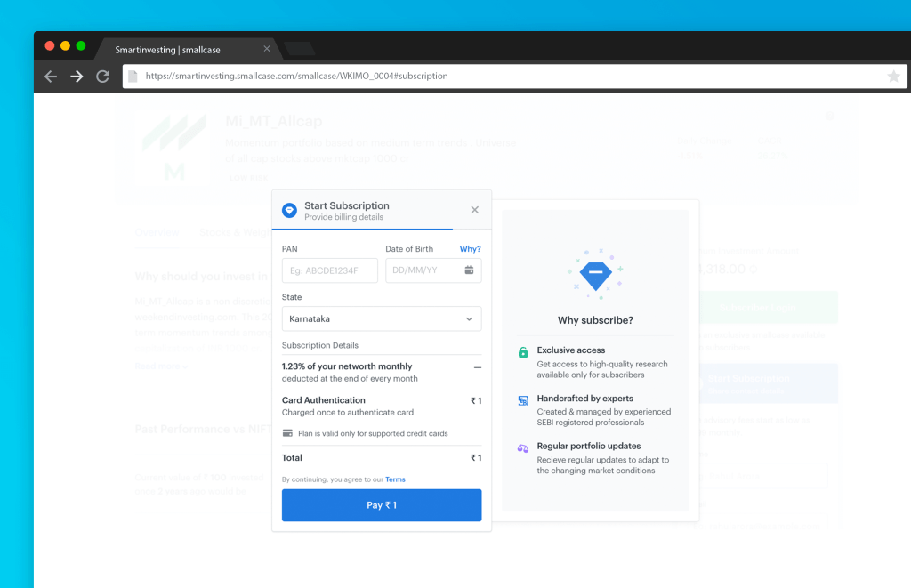Click the Regular portfolio updates scale icon
Viewport: 911px width, 588px height.
tap(523, 448)
